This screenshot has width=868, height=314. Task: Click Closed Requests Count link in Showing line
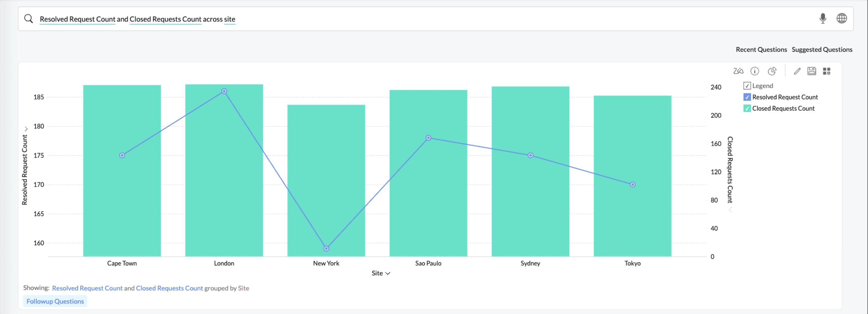169,288
